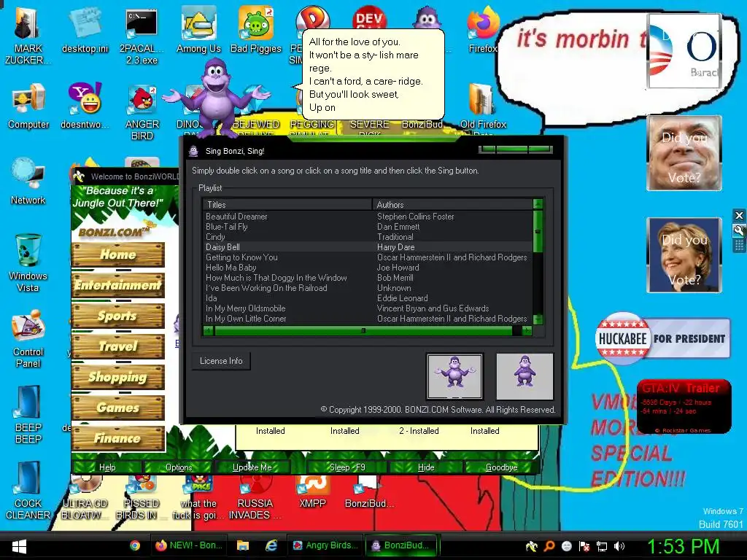Viewport: 747px width, 560px height.
Task: Open the Control Panel desktop icon
Action: [28, 339]
